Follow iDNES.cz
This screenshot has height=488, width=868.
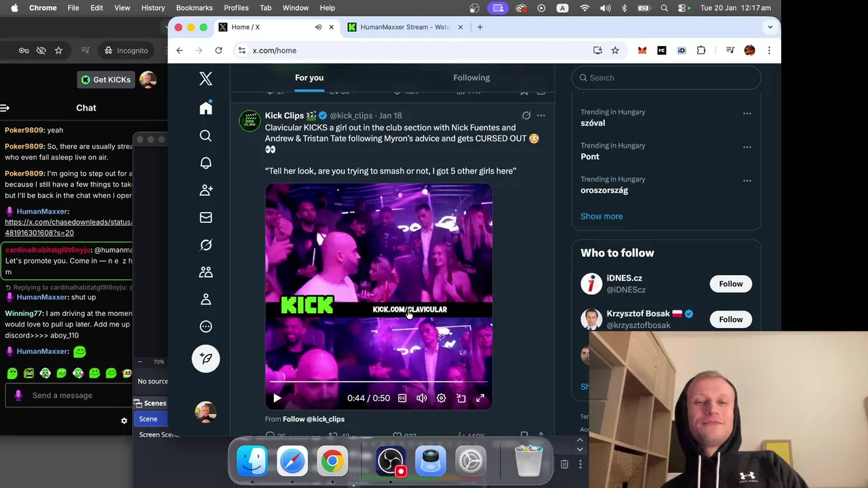coord(730,284)
